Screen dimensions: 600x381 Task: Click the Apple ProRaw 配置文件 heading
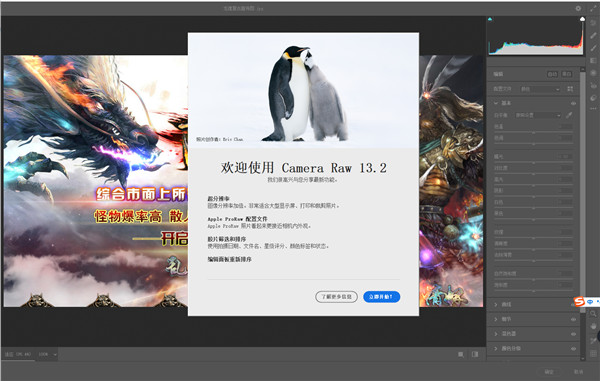pos(238,219)
